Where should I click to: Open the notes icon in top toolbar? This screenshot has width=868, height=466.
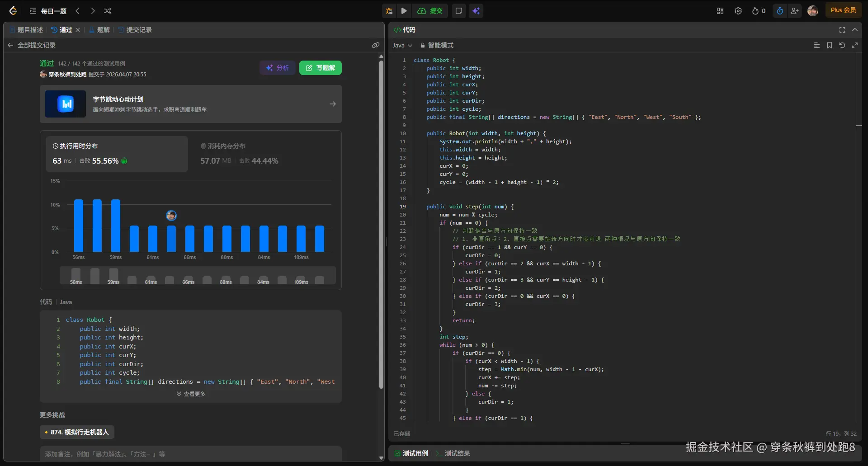pyautogui.click(x=458, y=11)
